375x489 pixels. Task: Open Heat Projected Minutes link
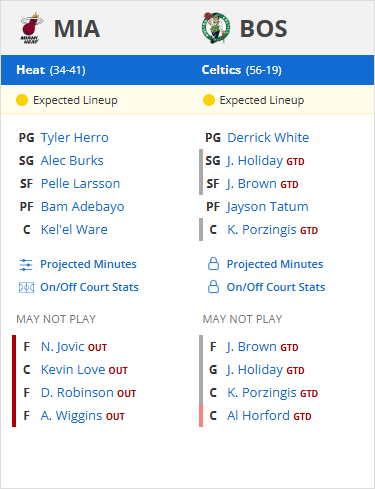88,264
